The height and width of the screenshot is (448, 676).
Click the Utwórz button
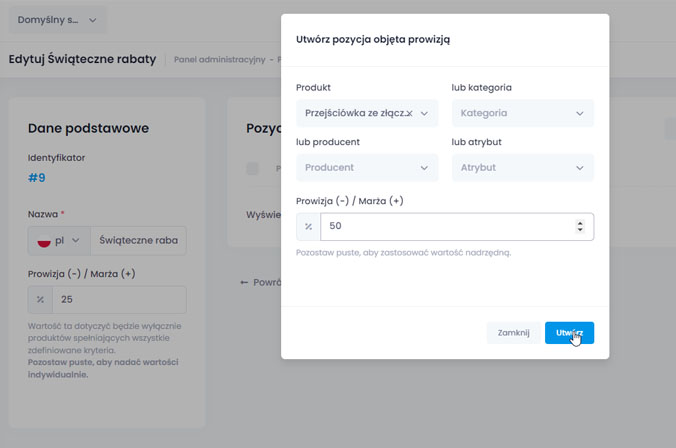569,332
